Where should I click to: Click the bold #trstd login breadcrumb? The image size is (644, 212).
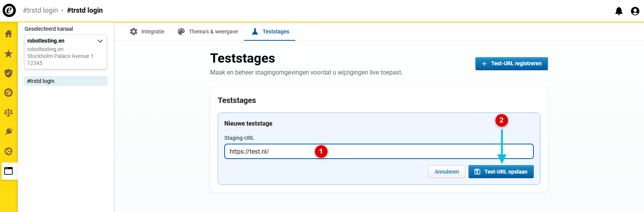(85, 10)
